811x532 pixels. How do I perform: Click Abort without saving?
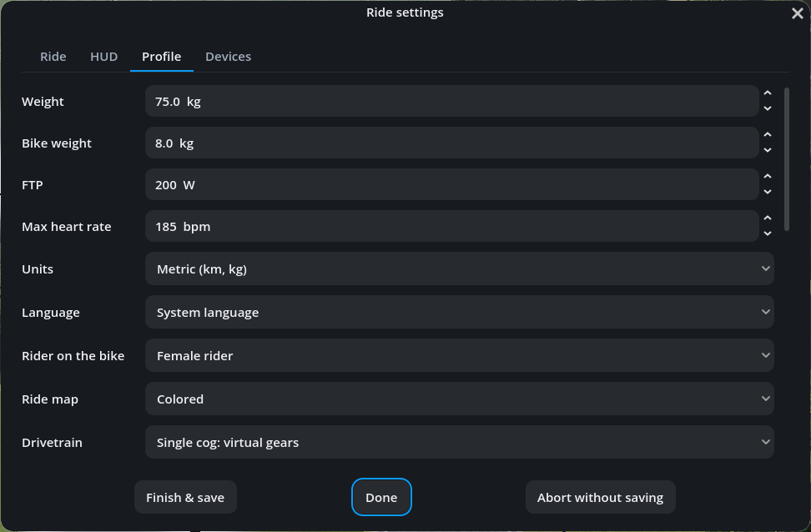point(600,497)
